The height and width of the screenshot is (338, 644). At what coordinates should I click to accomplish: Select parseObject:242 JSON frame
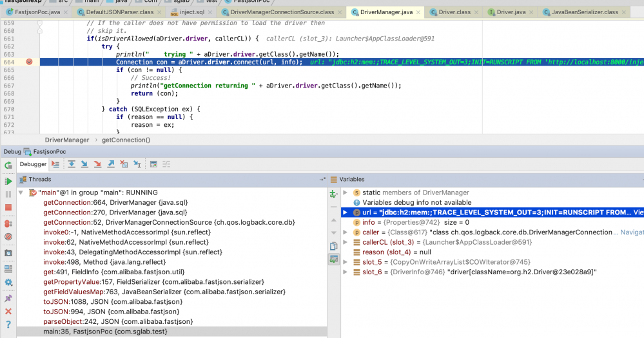point(118,321)
